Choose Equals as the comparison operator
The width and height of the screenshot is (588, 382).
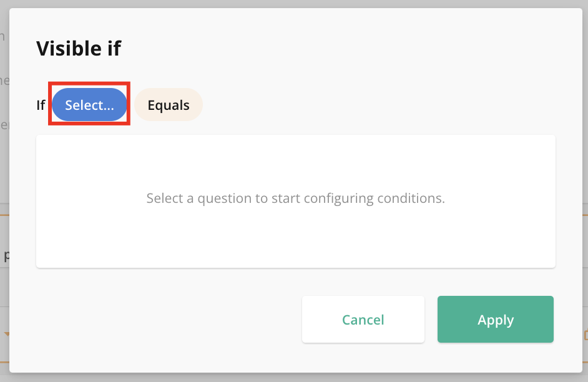tap(168, 104)
